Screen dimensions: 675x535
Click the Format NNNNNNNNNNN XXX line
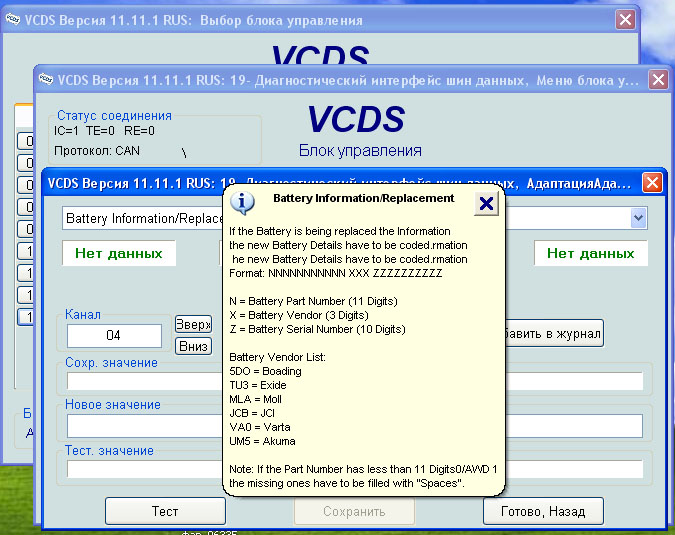tap(336, 273)
